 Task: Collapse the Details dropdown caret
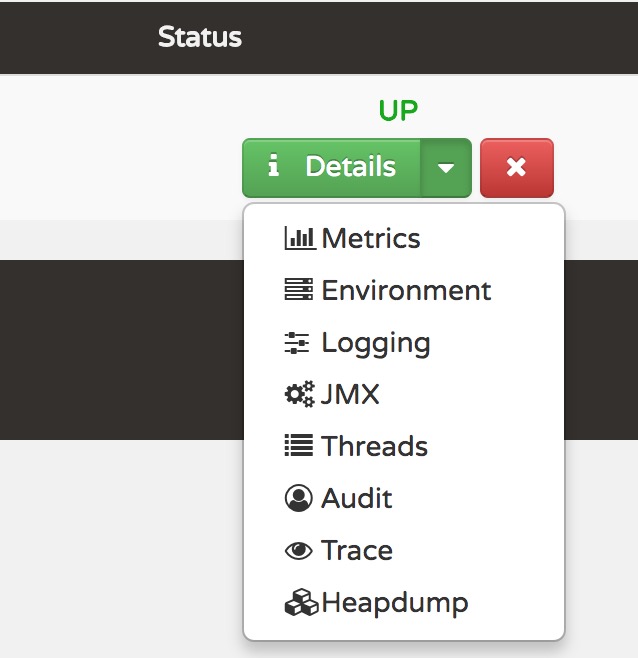446,168
